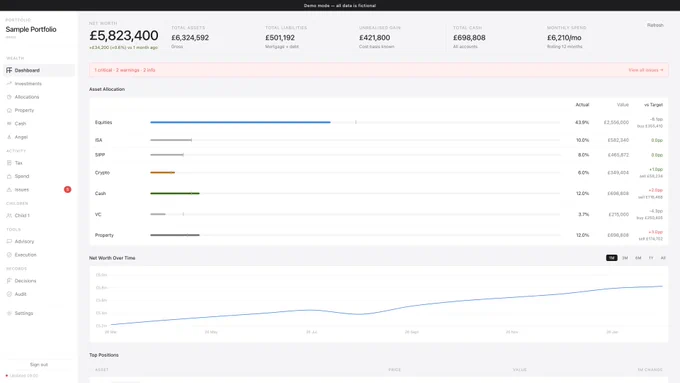
Task: Click the Refresh button
Action: coord(655,25)
